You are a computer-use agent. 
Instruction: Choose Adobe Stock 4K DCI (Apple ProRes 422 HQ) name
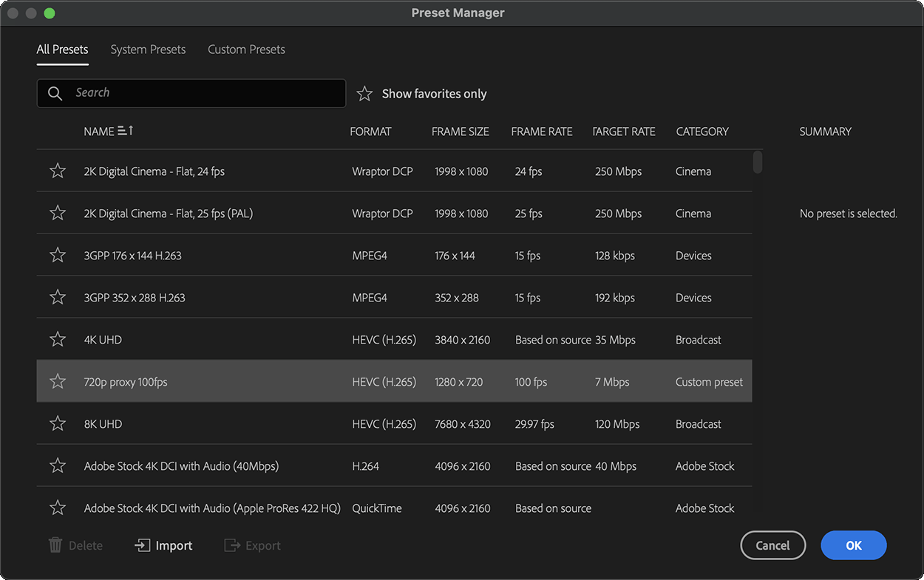pyautogui.click(x=212, y=508)
